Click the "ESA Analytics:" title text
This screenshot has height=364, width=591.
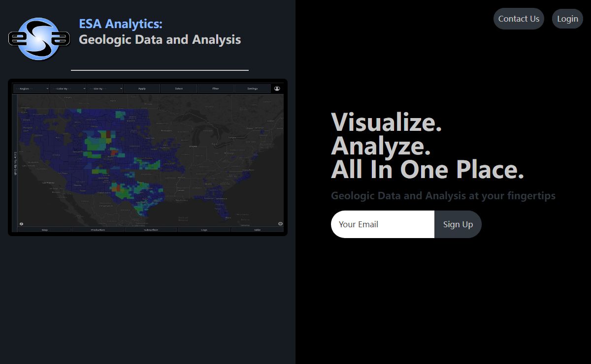pyautogui.click(x=121, y=24)
